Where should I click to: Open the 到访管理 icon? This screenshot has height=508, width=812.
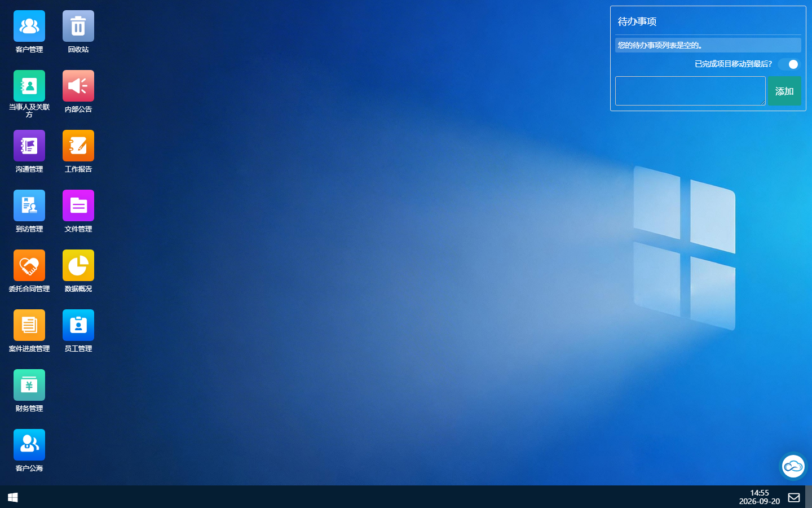click(x=29, y=205)
